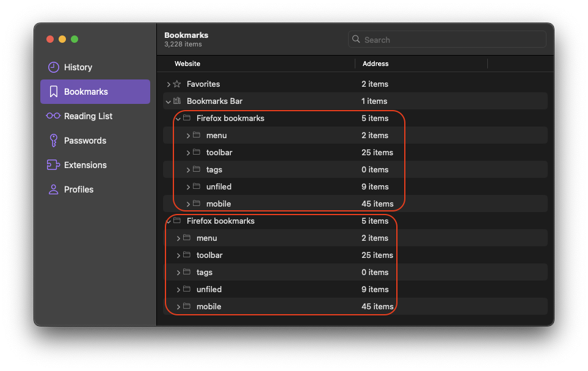Click the magnifying glass search icon
Screen dimensions: 588x371
click(x=356, y=40)
